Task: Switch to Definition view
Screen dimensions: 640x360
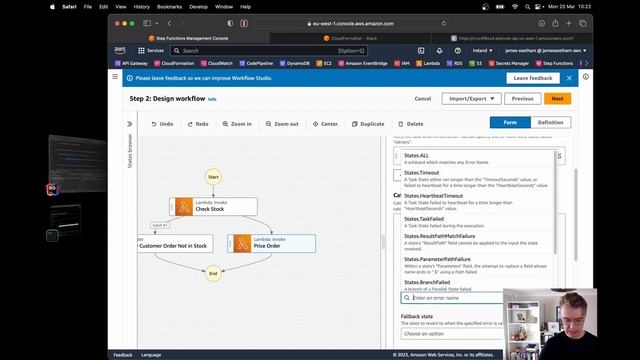Action: [551, 122]
